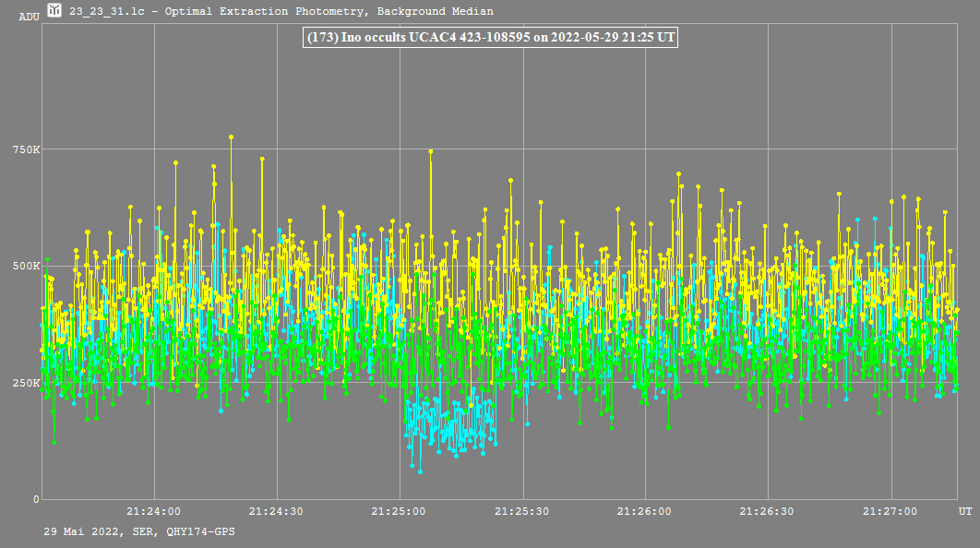Pick the 21:25:00 time tick label
The height and width of the screenshot is (548, 980).
tap(399, 510)
